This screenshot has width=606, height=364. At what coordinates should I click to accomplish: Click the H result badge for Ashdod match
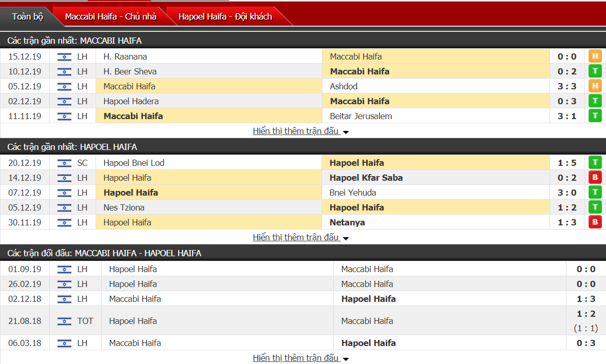(595, 86)
